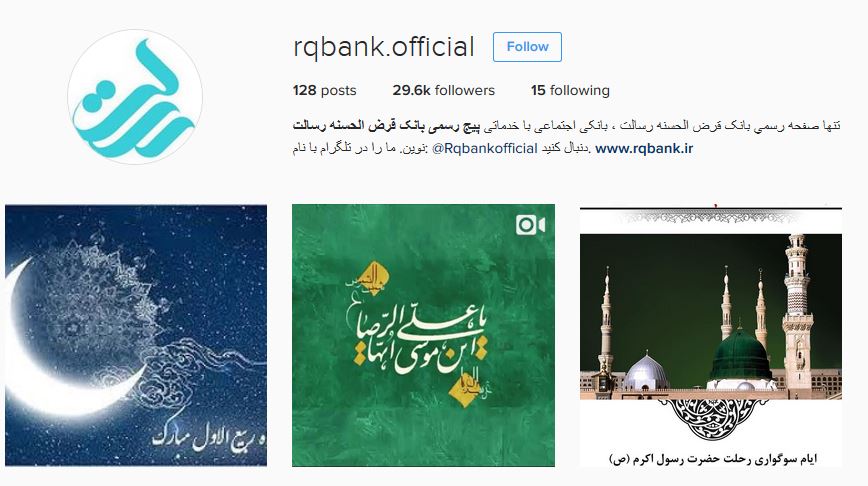Tap the video camera icon on green post
The width and height of the screenshot is (868, 486).
[530, 225]
